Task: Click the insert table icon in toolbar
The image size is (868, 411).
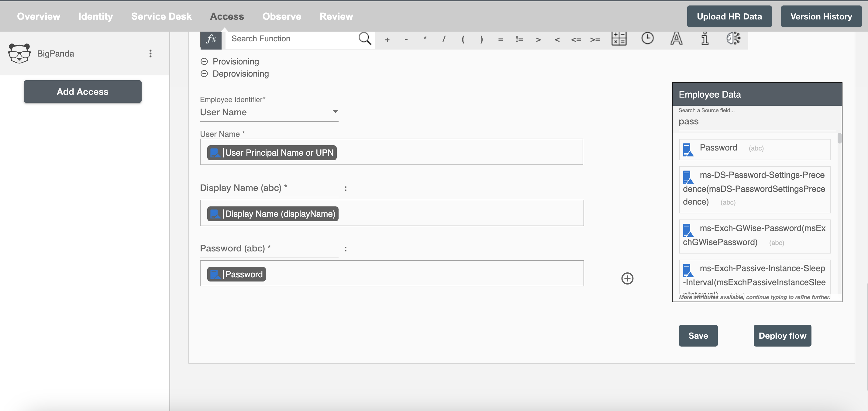Action: 619,38
